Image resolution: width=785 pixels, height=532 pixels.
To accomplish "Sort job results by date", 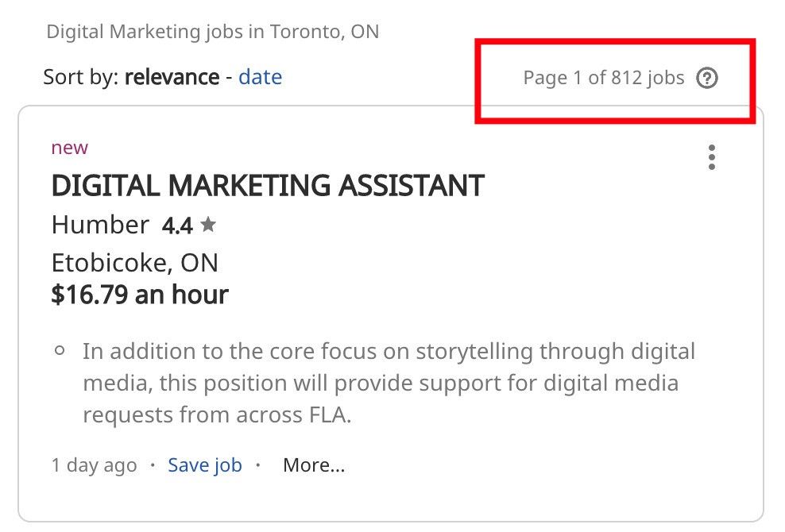I will pos(260,77).
